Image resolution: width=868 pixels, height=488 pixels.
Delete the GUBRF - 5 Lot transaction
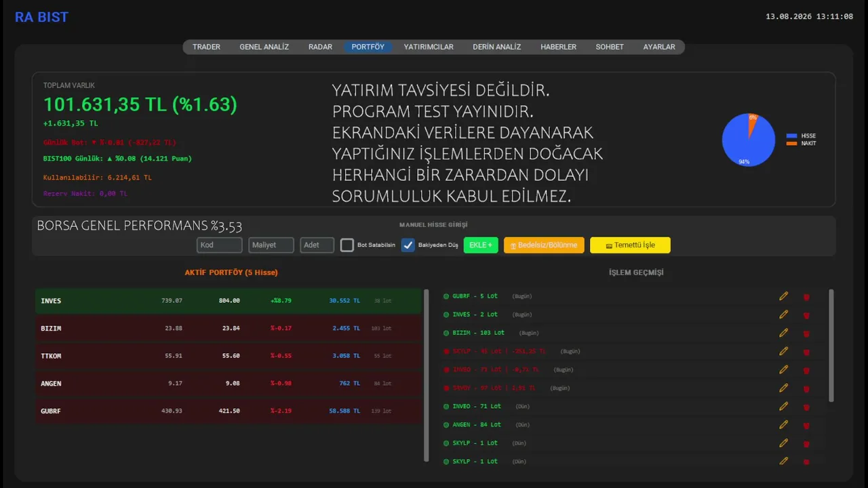point(806,297)
